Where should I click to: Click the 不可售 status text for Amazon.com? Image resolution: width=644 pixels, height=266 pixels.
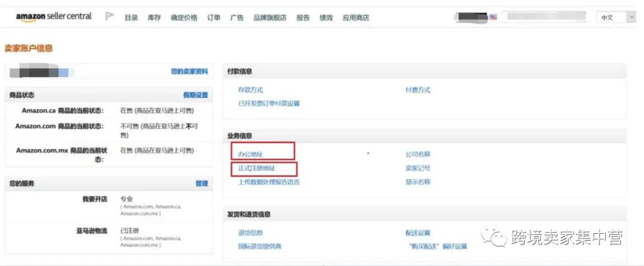[159, 131]
